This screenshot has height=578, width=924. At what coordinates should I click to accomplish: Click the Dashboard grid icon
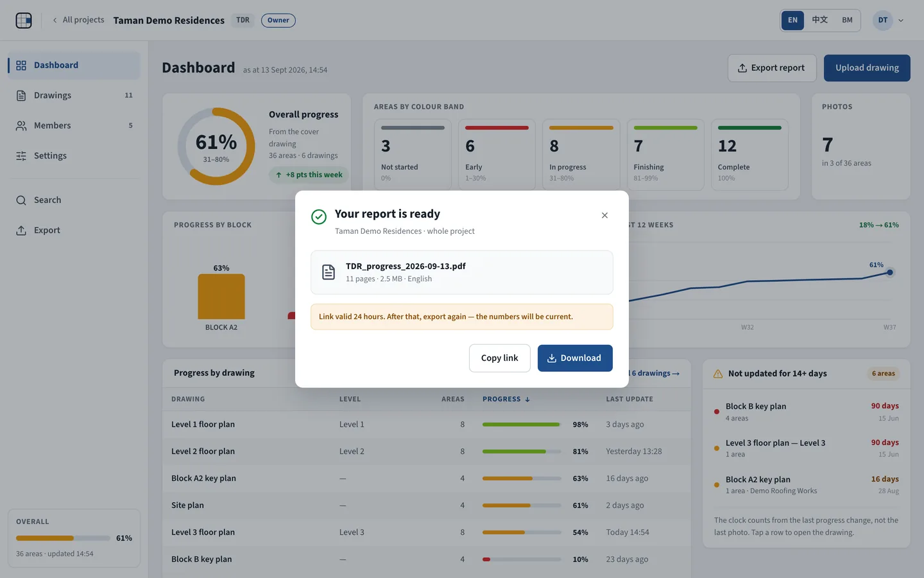click(21, 66)
